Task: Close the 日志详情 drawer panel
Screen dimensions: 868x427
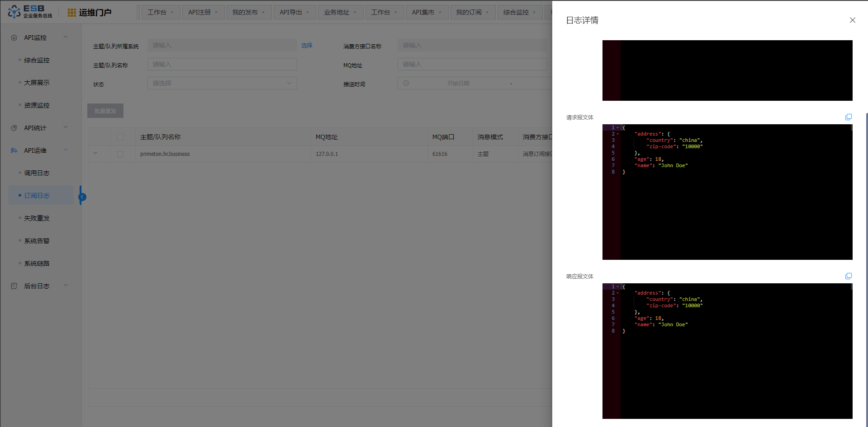Action: pos(852,20)
